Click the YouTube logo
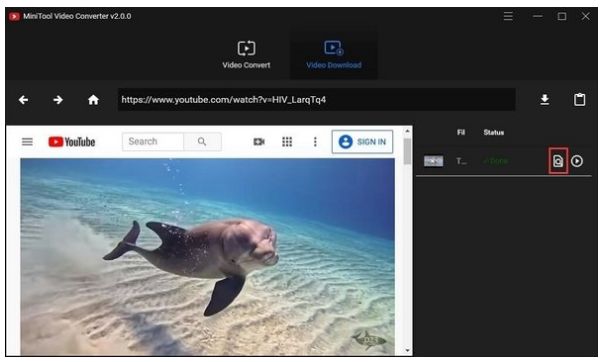606x362 pixels. pos(72,142)
